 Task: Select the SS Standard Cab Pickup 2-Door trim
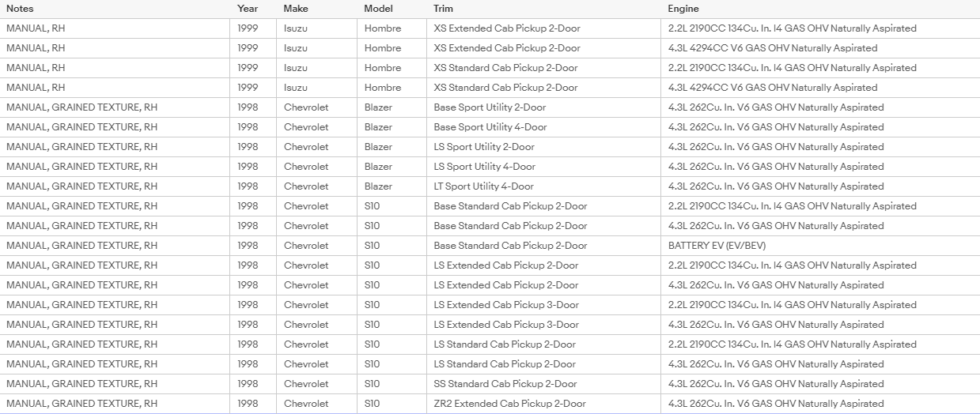(543, 384)
